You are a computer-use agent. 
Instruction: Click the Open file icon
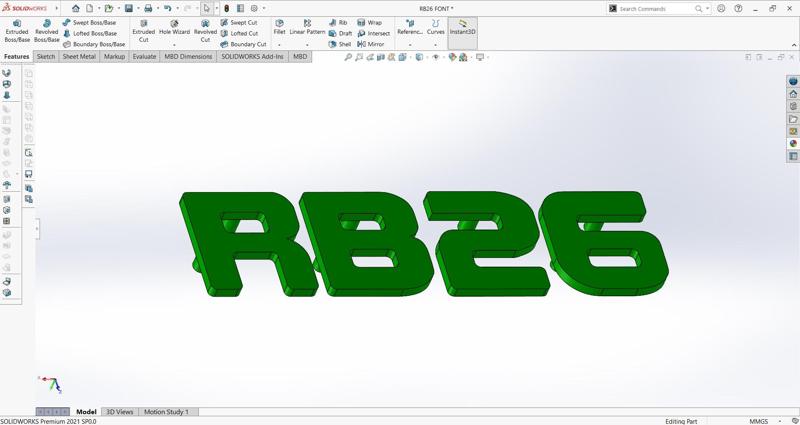point(109,9)
